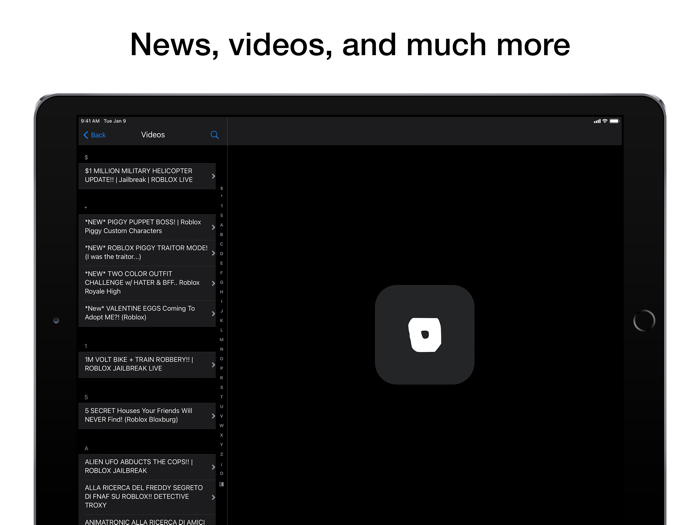Jump to letter R in section index
The width and height of the screenshot is (700, 525).
221,378
